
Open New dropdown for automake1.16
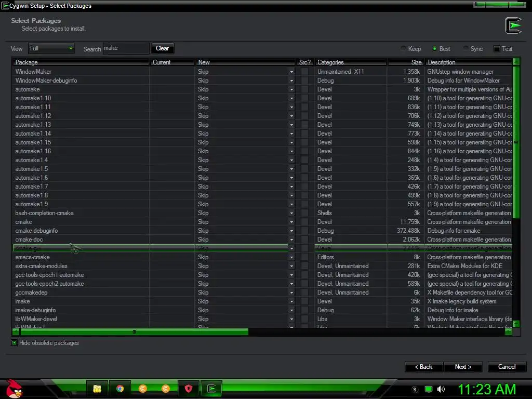tap(291, 151)
